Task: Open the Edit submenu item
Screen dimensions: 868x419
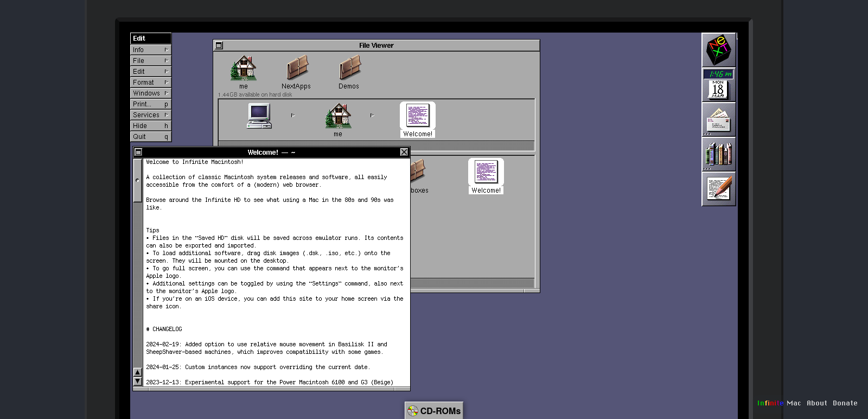Action: (151, 71)
